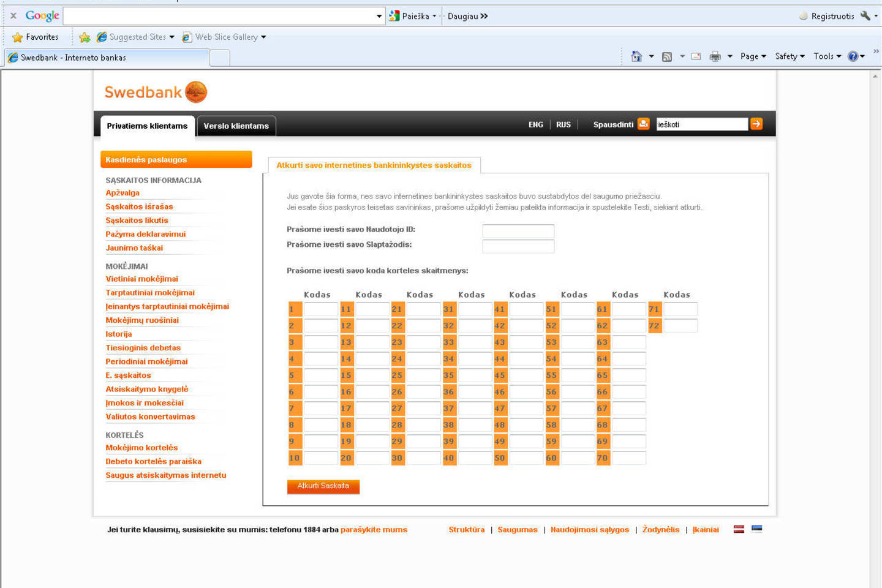This screenshot has width=882, height=588.
Task: Open the Saugumas footer link
Action: click(x=518, y=530)
